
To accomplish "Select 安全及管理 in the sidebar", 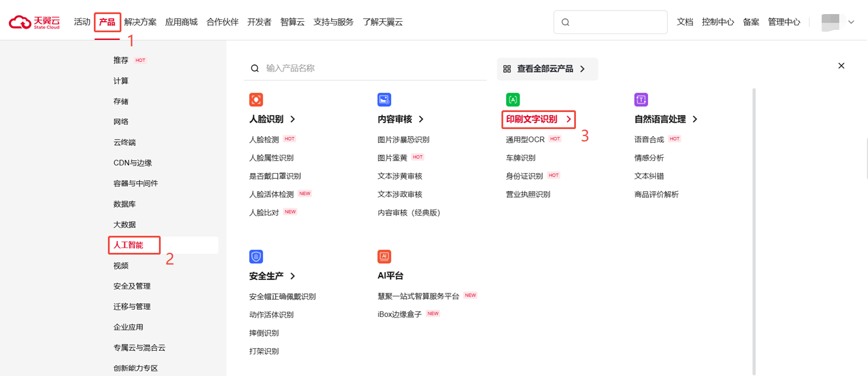I will click(x=132, y=286).
